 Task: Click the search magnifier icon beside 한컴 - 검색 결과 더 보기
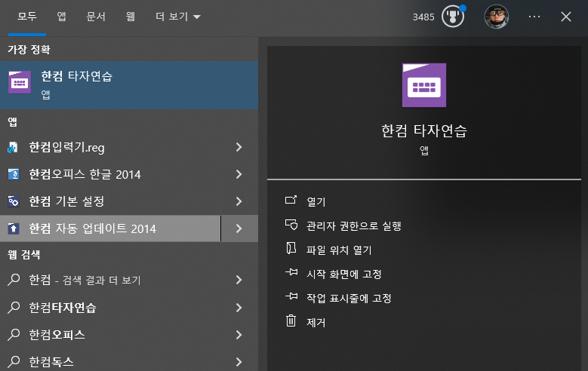tap(14, 280)
